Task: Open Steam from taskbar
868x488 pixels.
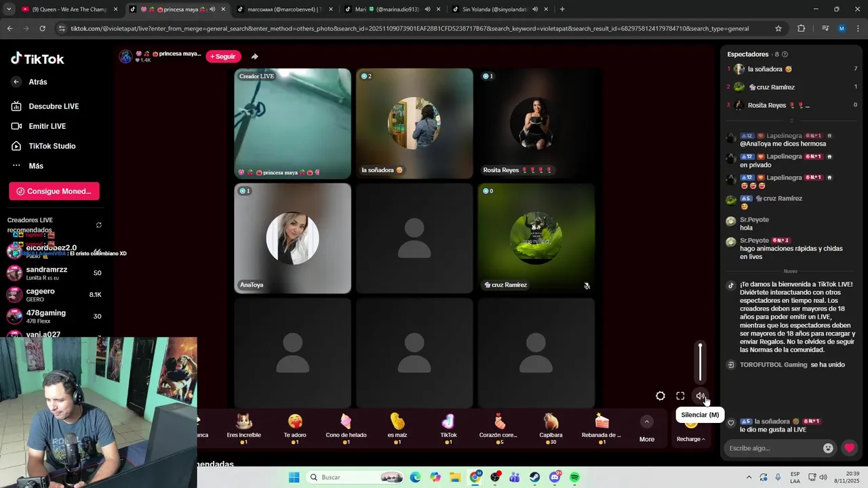Action: (534, 477)
